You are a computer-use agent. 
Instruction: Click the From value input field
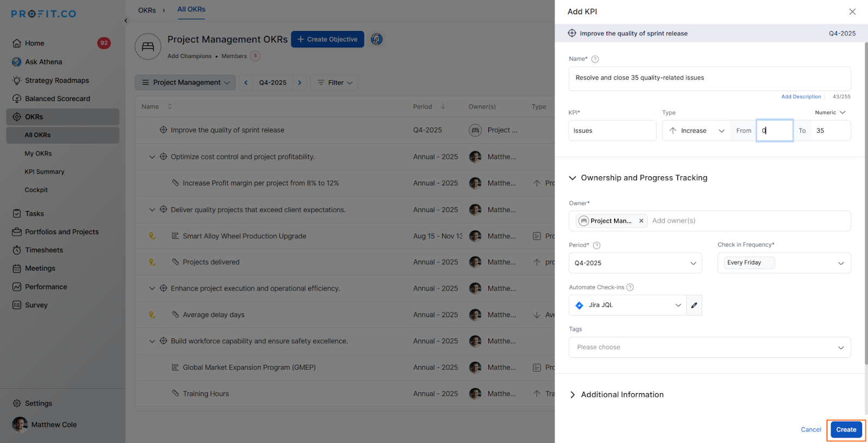pyautogui.click(x=775, y=131)
